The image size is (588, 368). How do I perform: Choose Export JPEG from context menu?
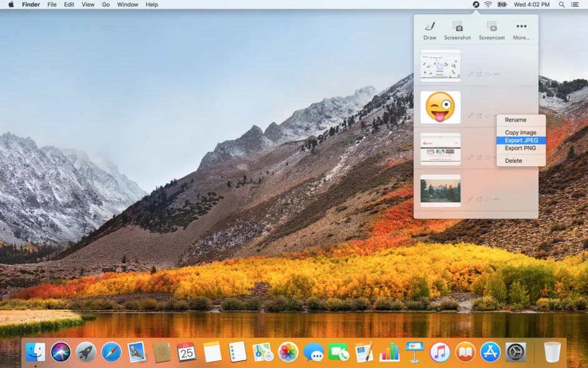click(521, 141)
